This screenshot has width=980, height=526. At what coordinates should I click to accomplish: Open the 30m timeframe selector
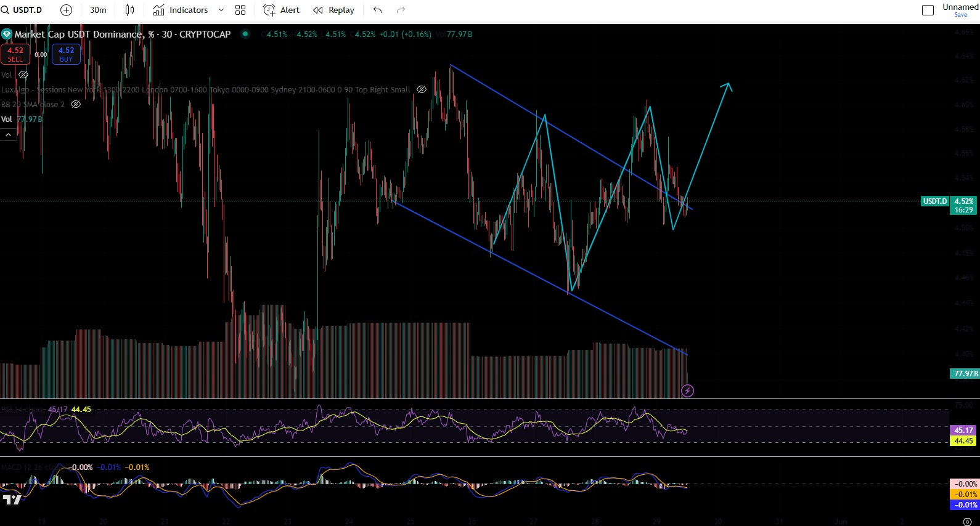click(98, 10)
